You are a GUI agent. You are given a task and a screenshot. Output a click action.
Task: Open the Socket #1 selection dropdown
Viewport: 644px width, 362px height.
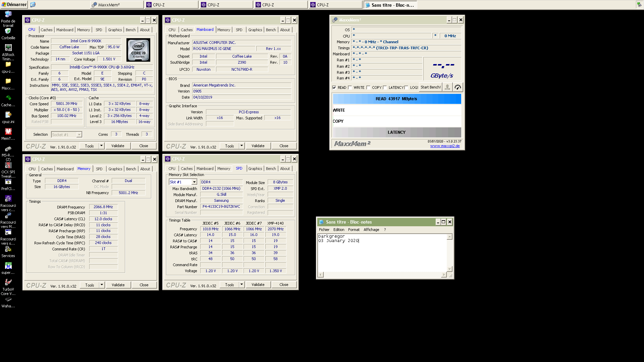click(x=66, y=134)
